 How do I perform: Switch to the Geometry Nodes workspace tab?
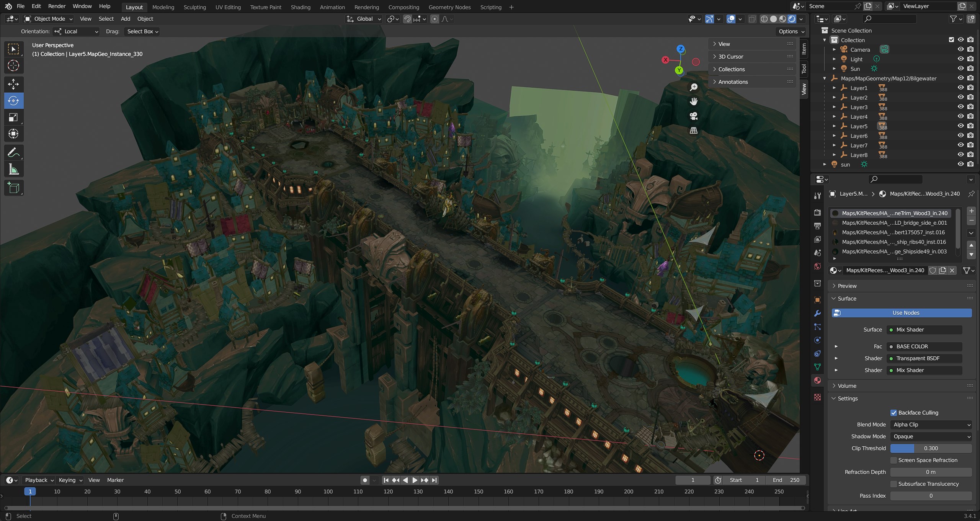449,7
